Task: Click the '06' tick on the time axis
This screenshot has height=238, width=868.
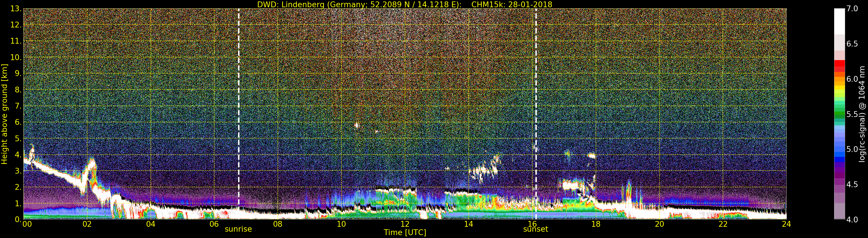Action: pyautogui.click(x=214, y=224)
